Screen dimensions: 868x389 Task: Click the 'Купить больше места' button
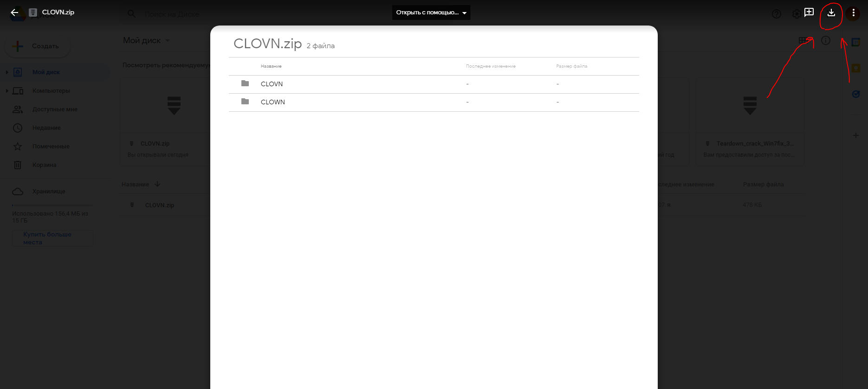point(52,238)
